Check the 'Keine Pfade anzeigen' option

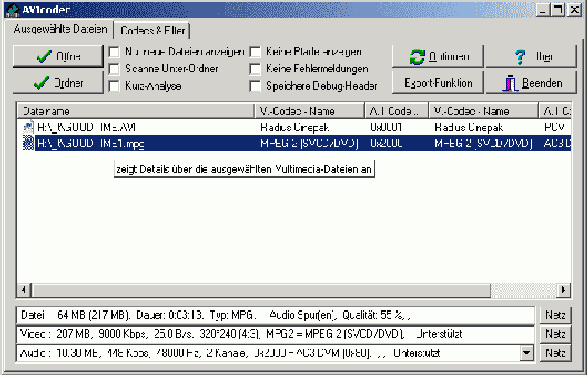click(255, 52)
